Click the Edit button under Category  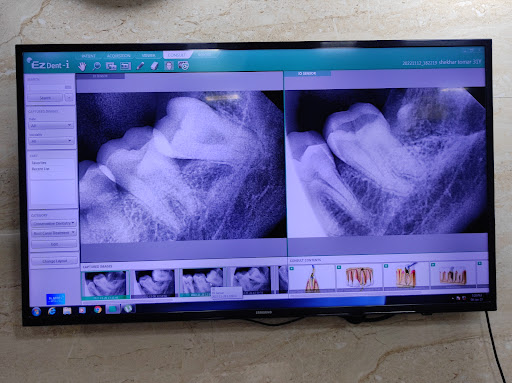[54, 244]
